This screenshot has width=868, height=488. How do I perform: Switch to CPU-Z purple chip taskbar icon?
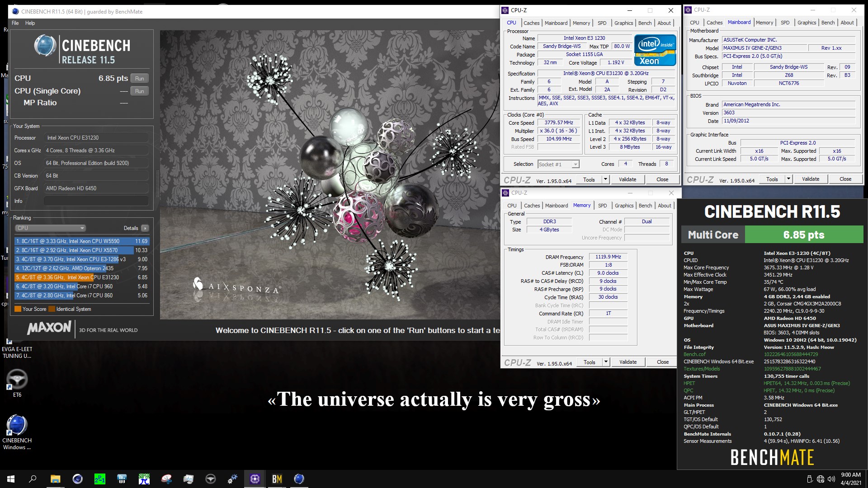click(x=255, y=479)
